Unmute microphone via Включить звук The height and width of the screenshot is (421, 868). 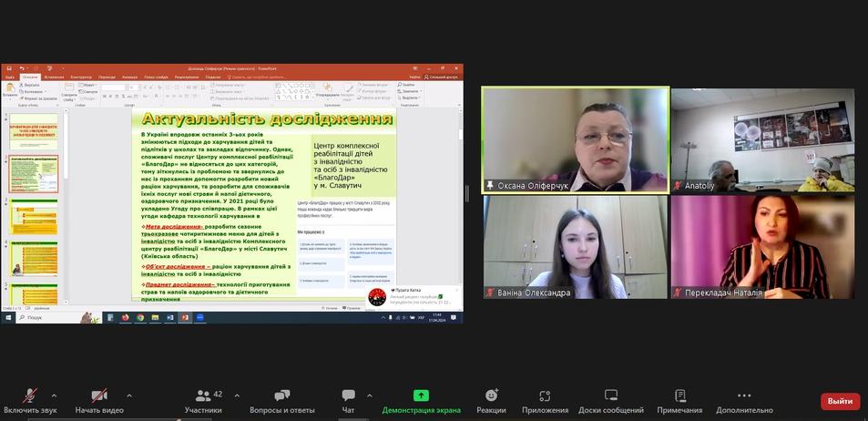tap(30, 399)
